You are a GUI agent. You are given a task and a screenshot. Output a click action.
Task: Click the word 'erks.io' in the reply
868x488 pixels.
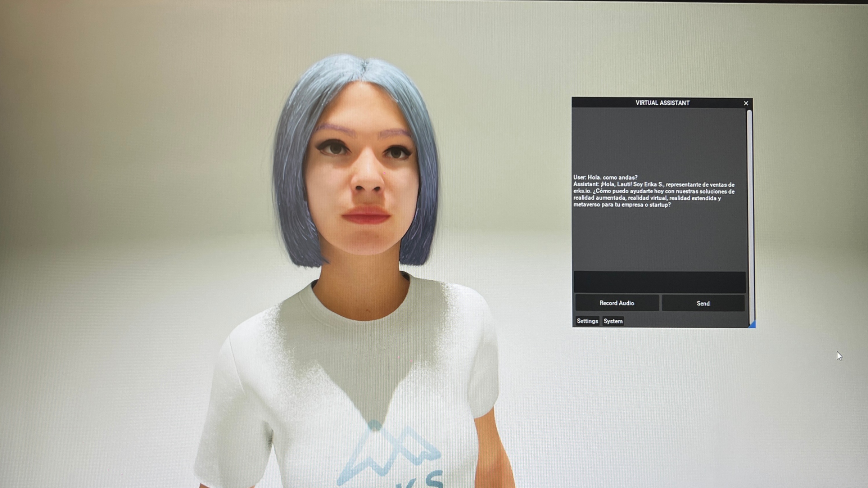[x=582, y=192]
